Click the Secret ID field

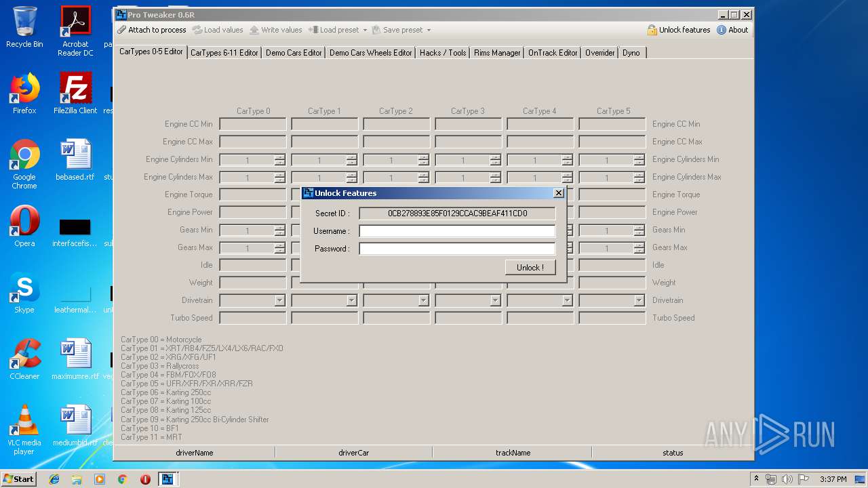[457, 213]
